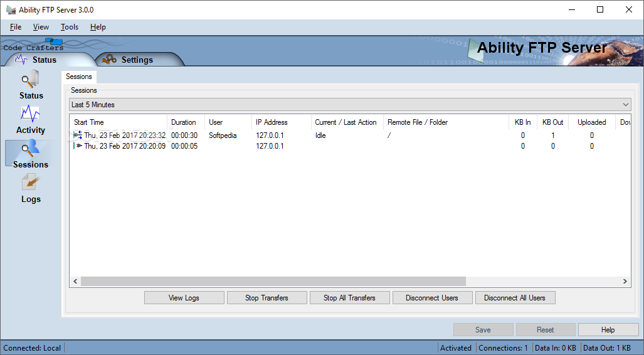The height and width of the screenshot is (355, 644).
Task: Click the Idle action cell
Action: pos(320,135)
